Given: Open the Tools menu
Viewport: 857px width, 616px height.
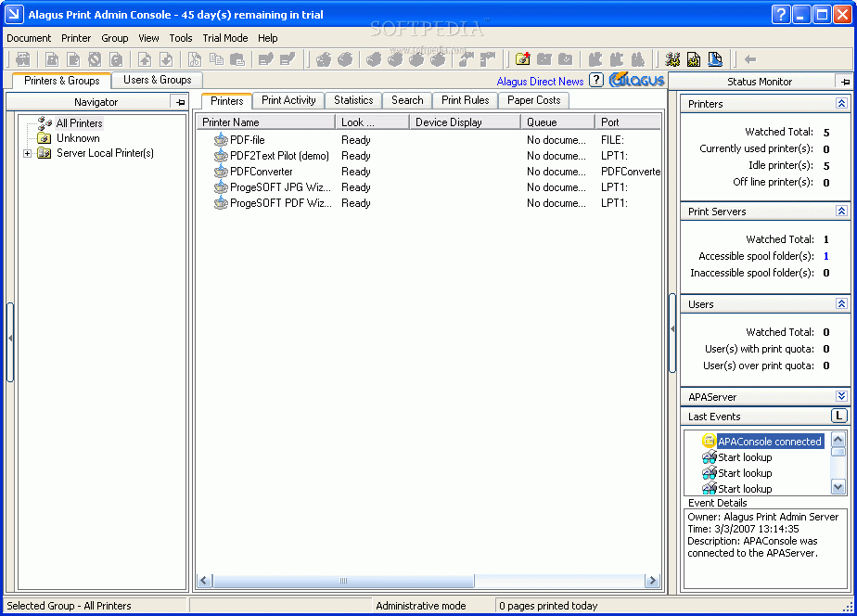Looking at the screenshot, I should point(181,38).
